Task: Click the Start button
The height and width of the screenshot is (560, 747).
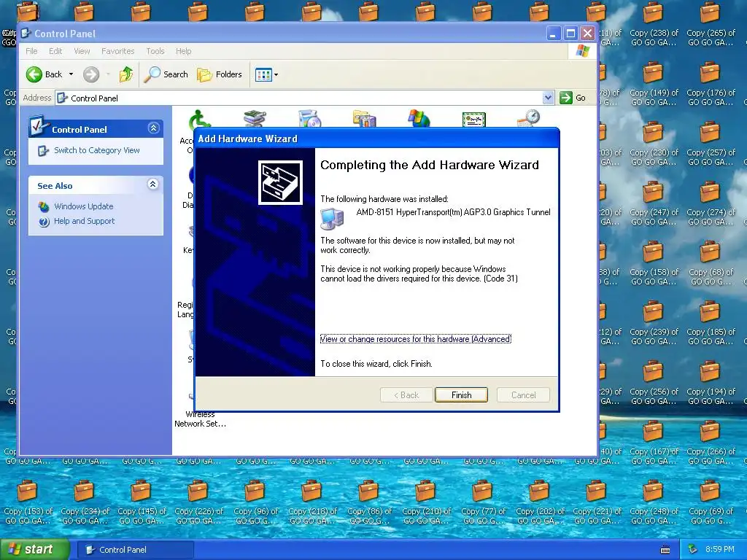Action: pyautogui.click(x=34, y=549)
